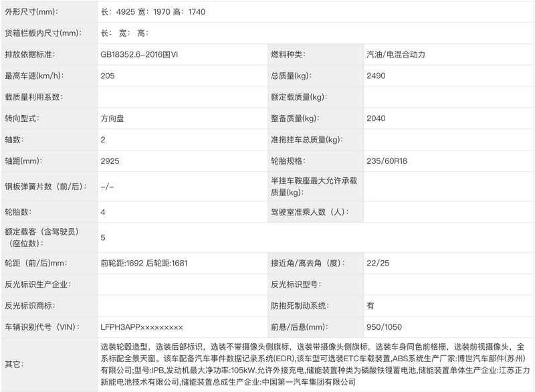The width and height of the screenshot is (535, 392).
Task: Select the 转向型式 label
Action: [22, 118]
